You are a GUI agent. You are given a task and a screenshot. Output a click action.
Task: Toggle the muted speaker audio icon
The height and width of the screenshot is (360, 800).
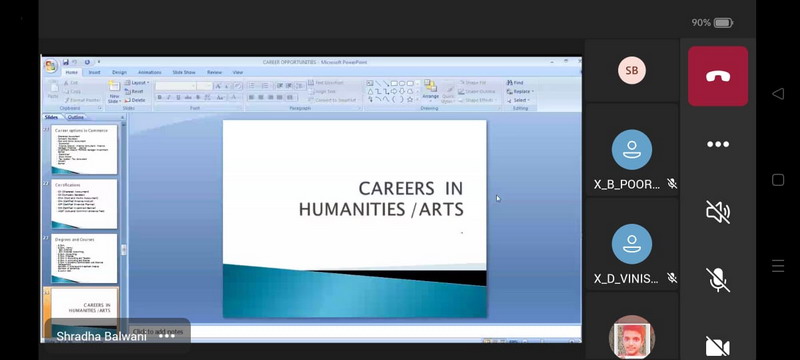pyautogui.click(x=717, y=212)
